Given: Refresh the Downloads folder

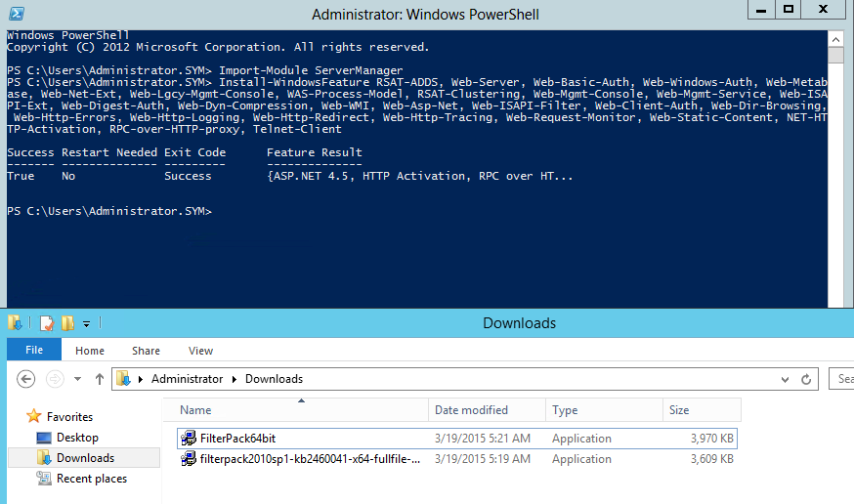Looking at the screenshot, I should pyautogui.click(x=806, y=379).
